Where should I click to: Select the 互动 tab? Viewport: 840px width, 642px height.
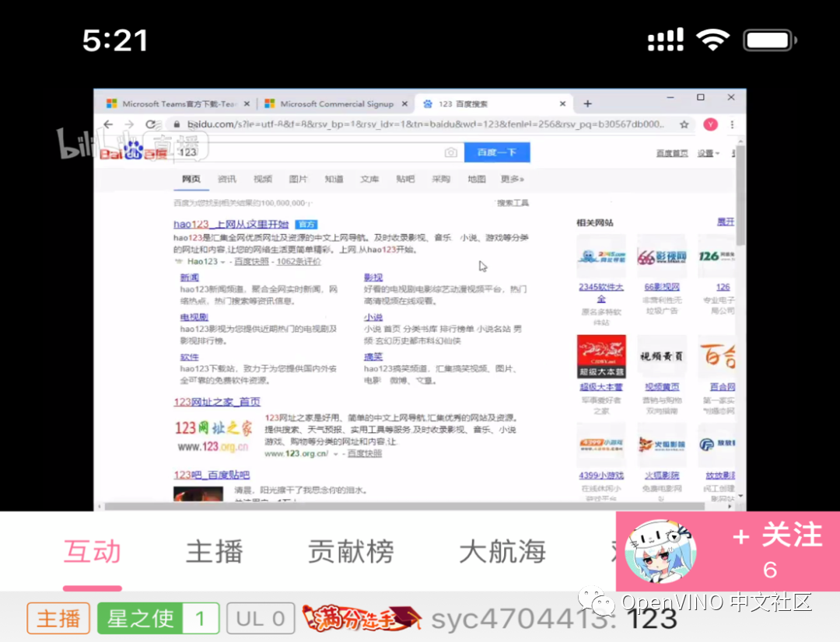click(92, 552)
